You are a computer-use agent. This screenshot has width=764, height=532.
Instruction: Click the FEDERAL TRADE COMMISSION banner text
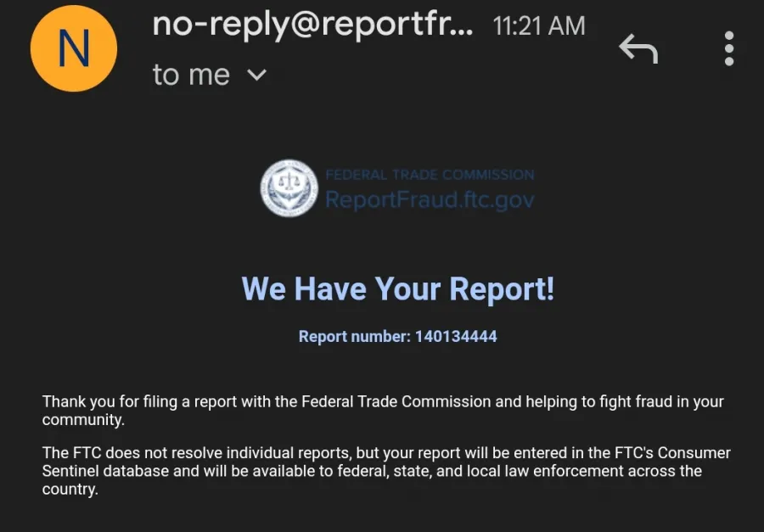[430, 175]
